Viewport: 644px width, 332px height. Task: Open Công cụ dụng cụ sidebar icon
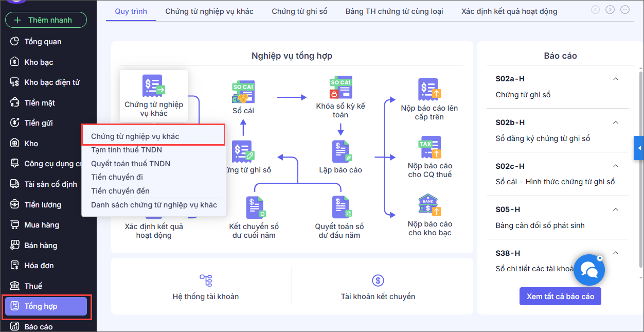tap(15, 164)
